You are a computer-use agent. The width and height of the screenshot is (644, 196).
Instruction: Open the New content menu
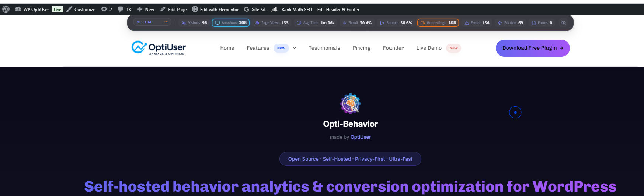coord(146,9)
